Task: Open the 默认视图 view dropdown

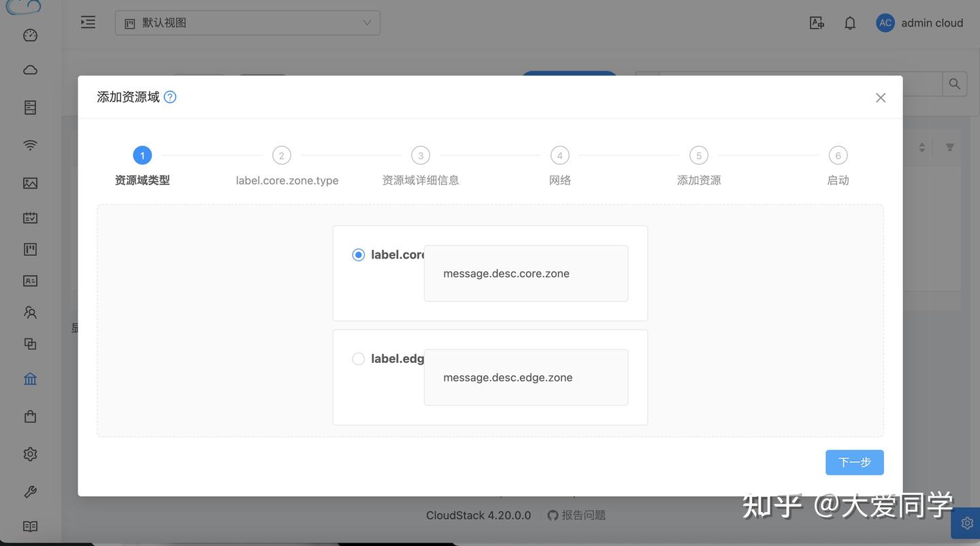Action: [x=247, y=21]
